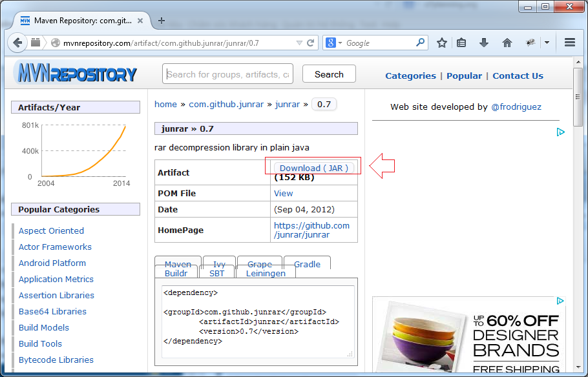588x377 pixels.
Task: Click the magnifier icon in Google search box
Action: tap(421, 43)
